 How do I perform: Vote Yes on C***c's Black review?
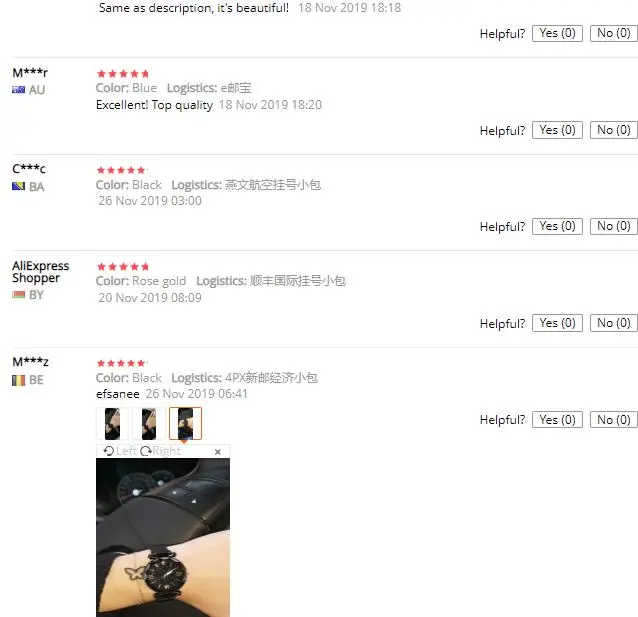tap(557, 226)
